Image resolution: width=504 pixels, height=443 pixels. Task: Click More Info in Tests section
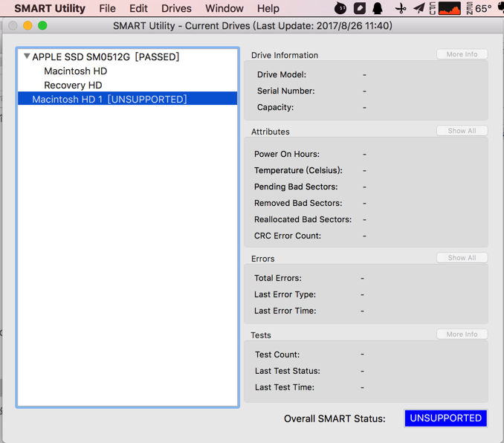point(462,334)
